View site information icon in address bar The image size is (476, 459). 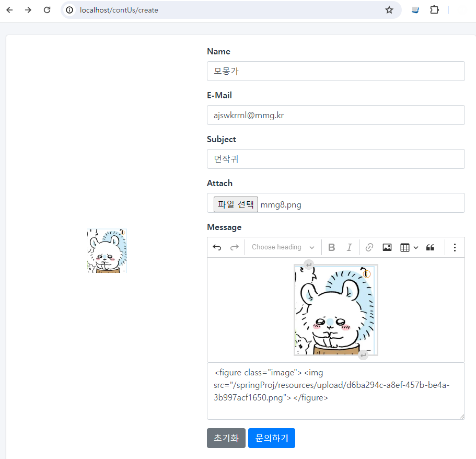click(69, 10)
